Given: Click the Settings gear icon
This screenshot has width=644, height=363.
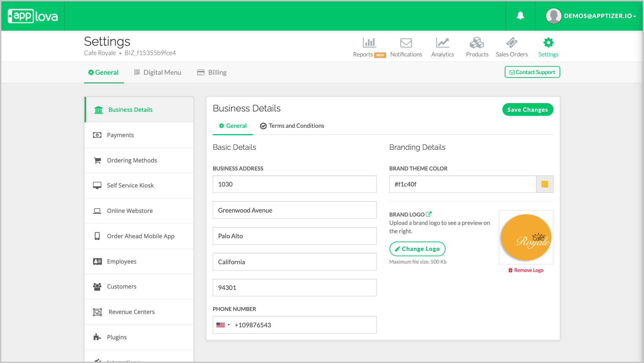Looking at the screenshot, I should tap(548, 43).
